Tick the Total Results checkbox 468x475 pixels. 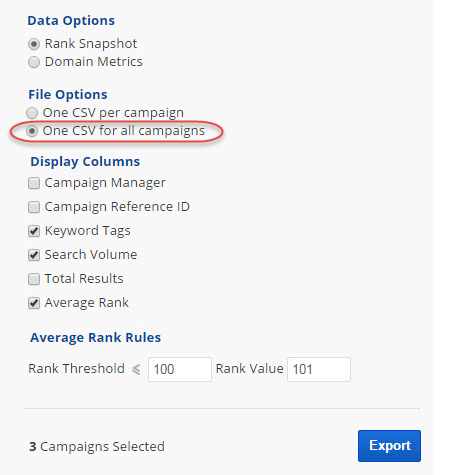click(x=34, y=279)
